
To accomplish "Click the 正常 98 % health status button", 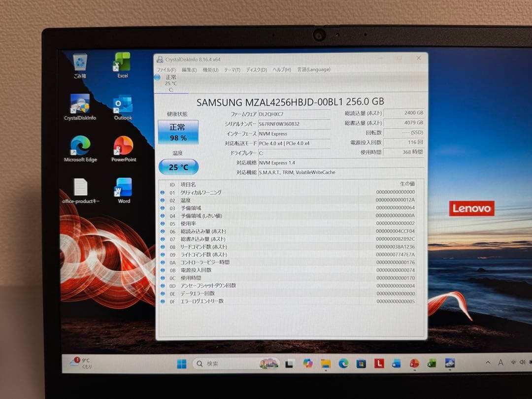I will tap(178, 132).
